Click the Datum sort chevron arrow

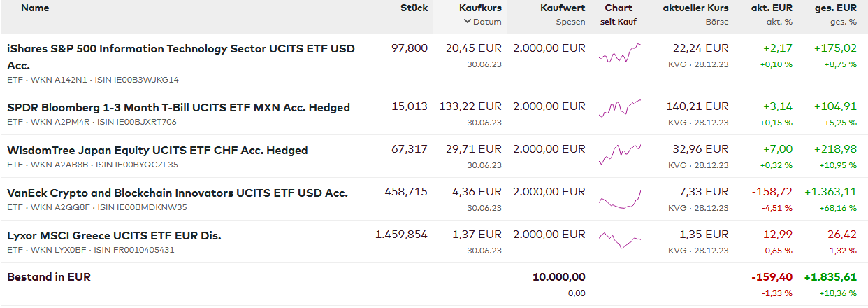[x=468, y=22]
